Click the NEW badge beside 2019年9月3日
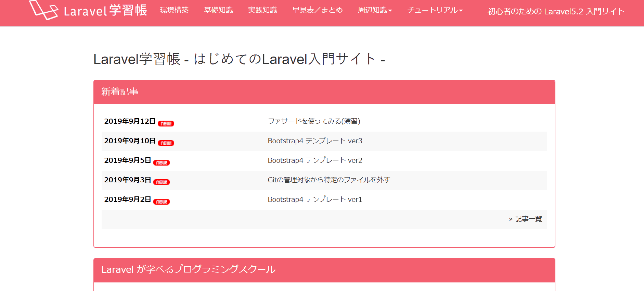The height and width of the screenshot is (291, 644). (162, 182)
